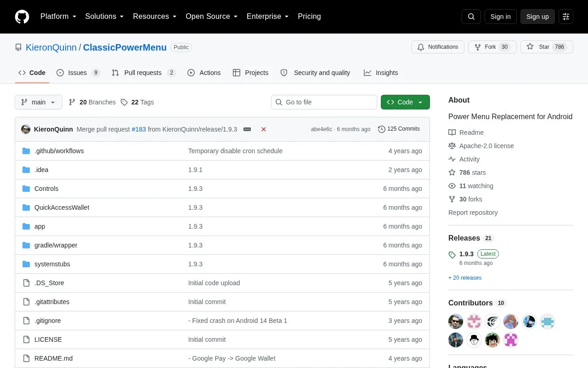The image size is (588, 368).
Task: Open the GitHub homepage logo
Action: [x=22, y=17]
